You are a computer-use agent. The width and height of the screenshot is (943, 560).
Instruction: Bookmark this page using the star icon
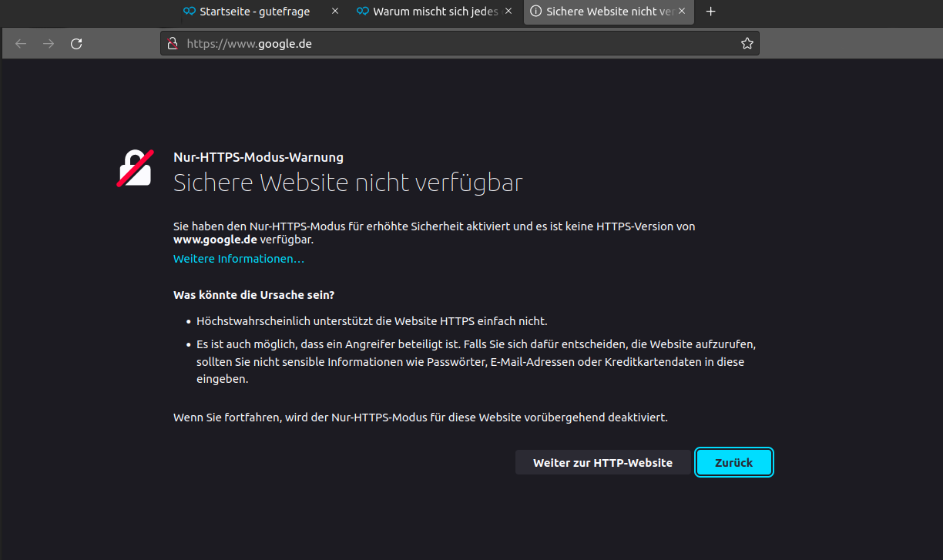coord(747,43)
